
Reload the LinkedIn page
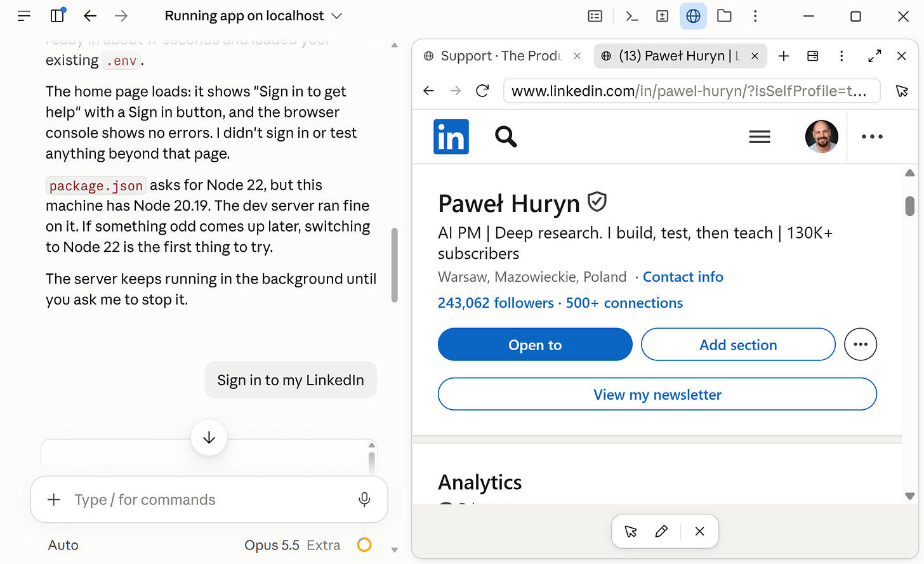point(482,91)
